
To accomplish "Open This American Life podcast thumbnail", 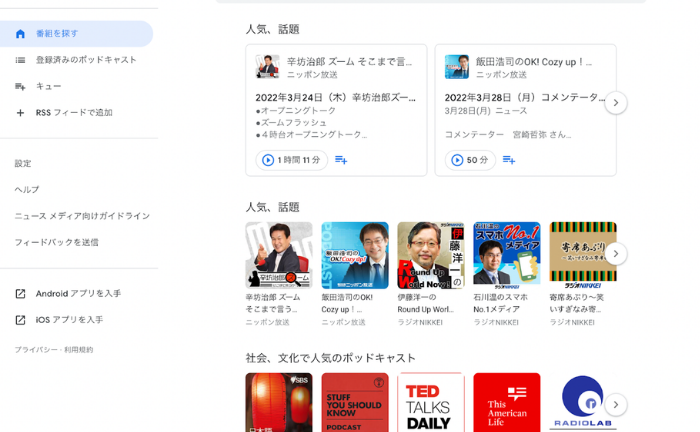I will coord(506,402).
